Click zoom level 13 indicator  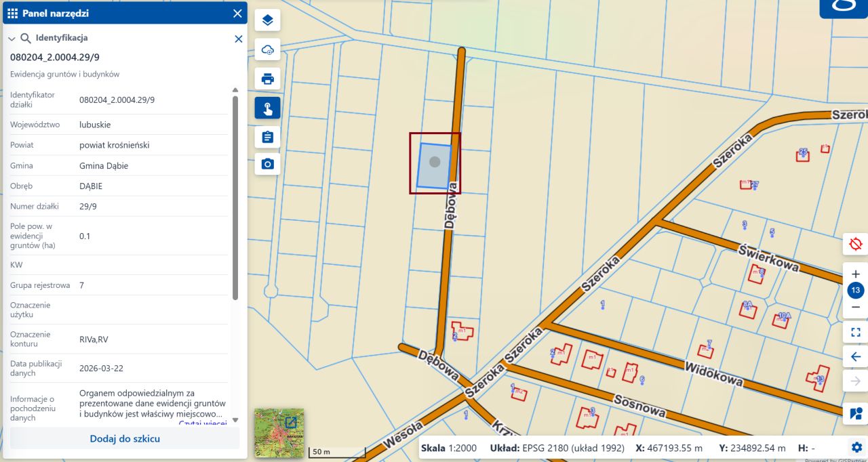[x=856, y=291]
